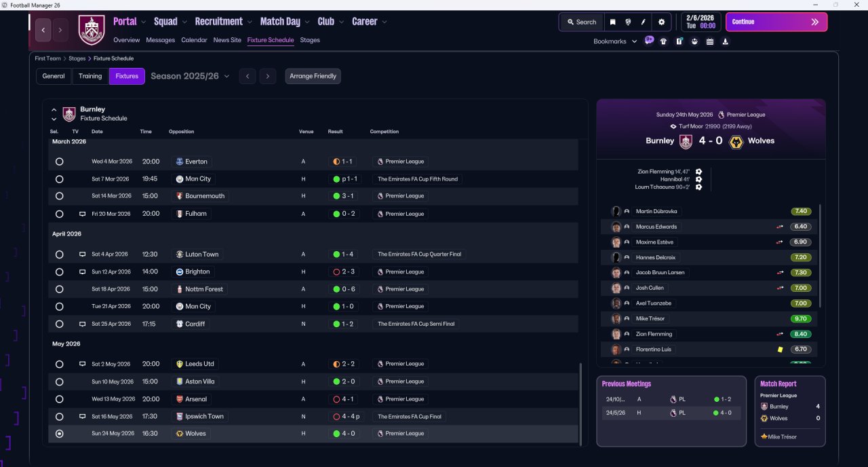Click player ratings list scrollbar
868x467 pixels.
(x=820, y=255)
